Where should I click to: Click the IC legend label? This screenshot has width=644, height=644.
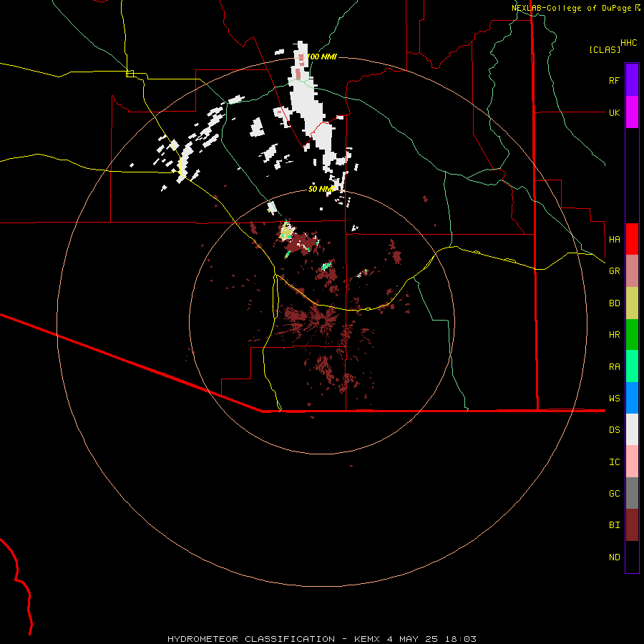pos(615,462)
